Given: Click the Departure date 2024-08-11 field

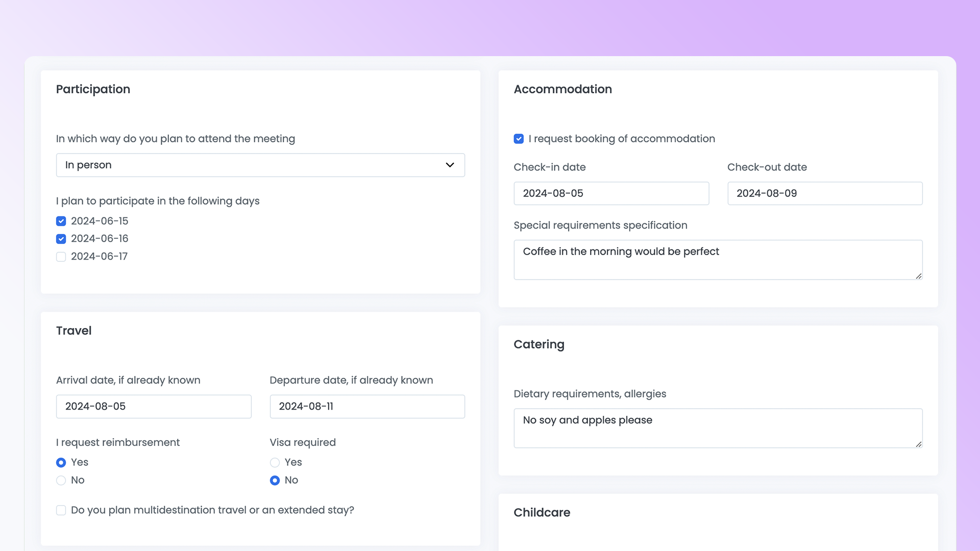Looking at the screenshot, I should point(367,406).
